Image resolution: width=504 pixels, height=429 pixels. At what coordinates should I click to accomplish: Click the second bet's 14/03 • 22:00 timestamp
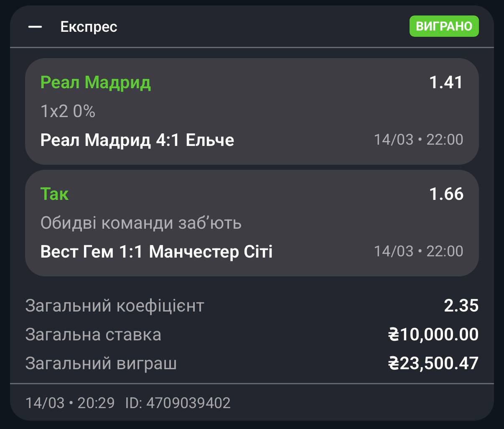pyautogui.click(x=418, y=251)
